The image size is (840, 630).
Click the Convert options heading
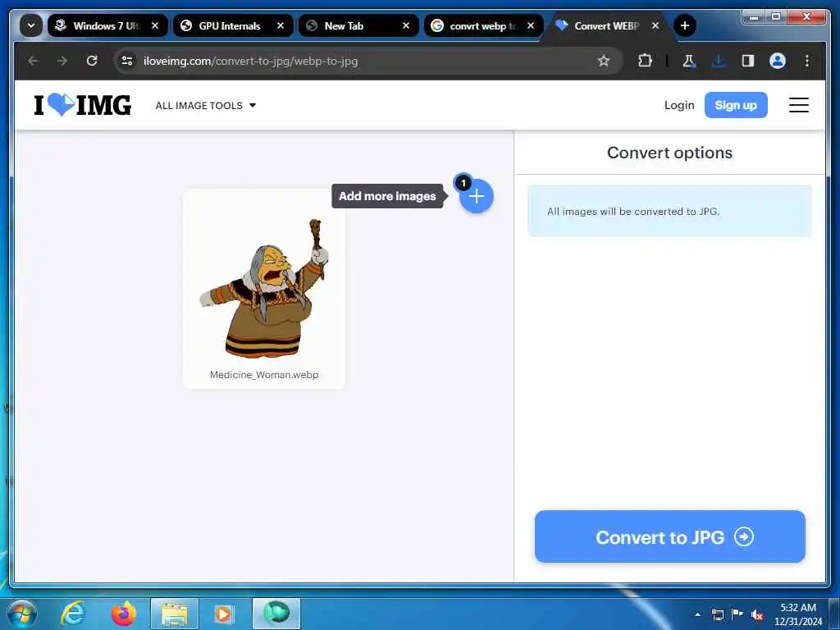[669, 153]
